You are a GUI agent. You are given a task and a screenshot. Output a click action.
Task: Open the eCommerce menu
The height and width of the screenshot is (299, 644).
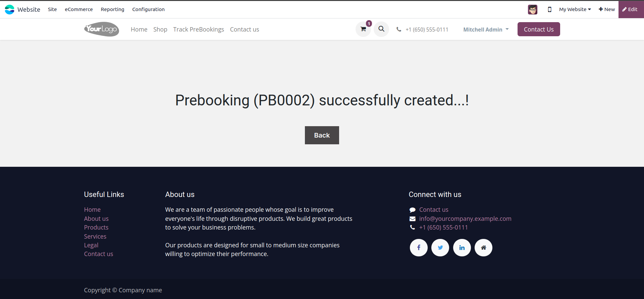[79, 9]
